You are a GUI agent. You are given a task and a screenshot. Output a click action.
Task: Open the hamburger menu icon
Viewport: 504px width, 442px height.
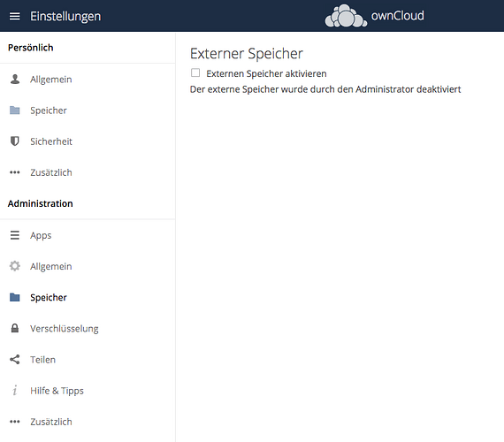tap(15, 16)
